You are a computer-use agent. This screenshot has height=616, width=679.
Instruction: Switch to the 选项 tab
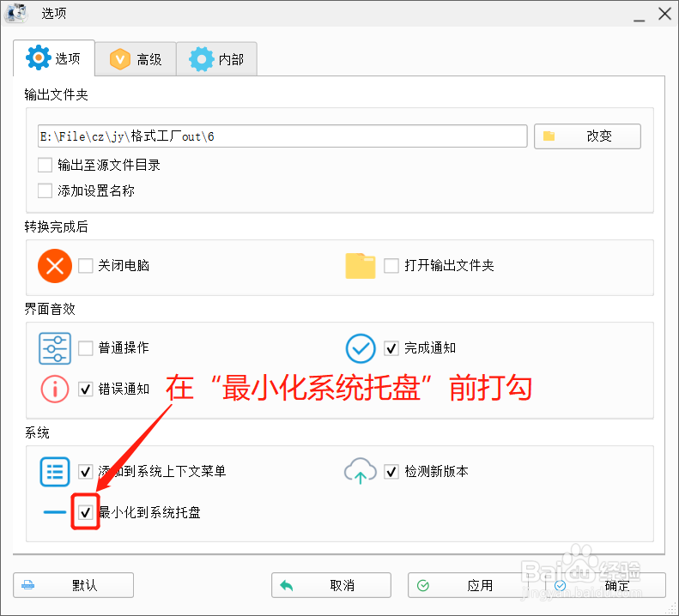pos(54,58)
